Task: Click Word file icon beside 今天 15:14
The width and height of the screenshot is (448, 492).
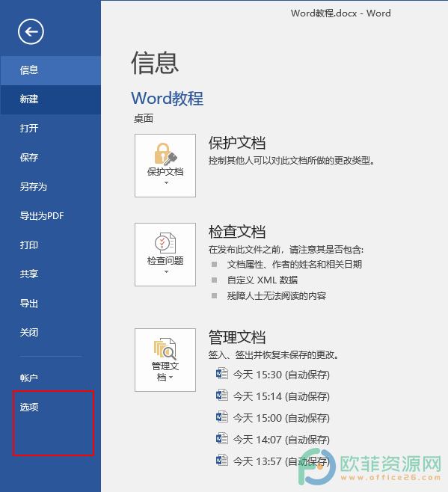Action: tap(222, 396)
